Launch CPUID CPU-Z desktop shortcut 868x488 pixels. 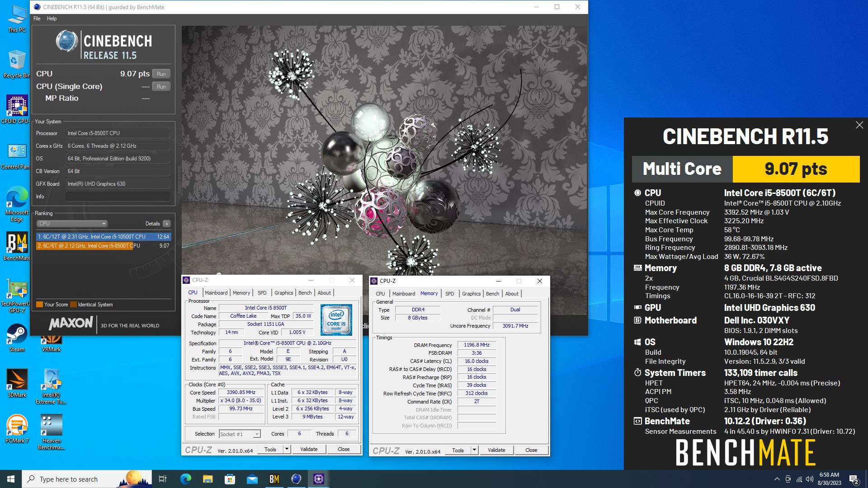17,109
